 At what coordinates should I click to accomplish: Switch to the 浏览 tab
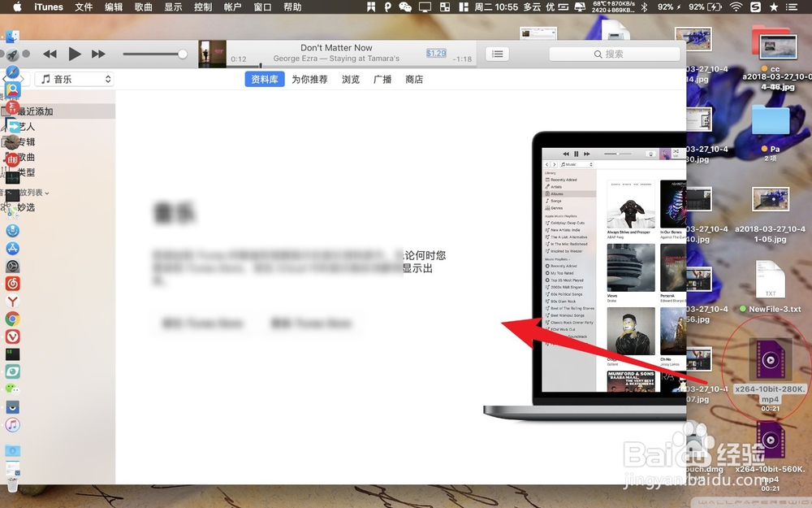pos(351,80)
